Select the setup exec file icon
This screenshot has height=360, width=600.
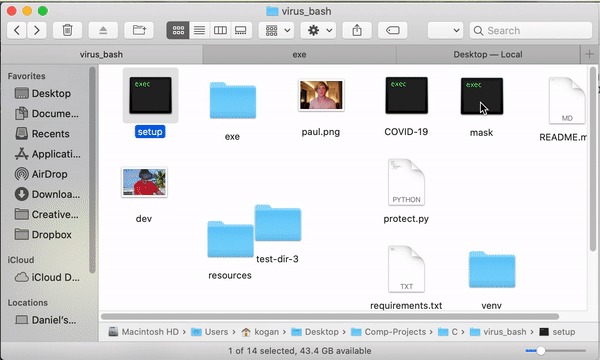coord(150,95)
